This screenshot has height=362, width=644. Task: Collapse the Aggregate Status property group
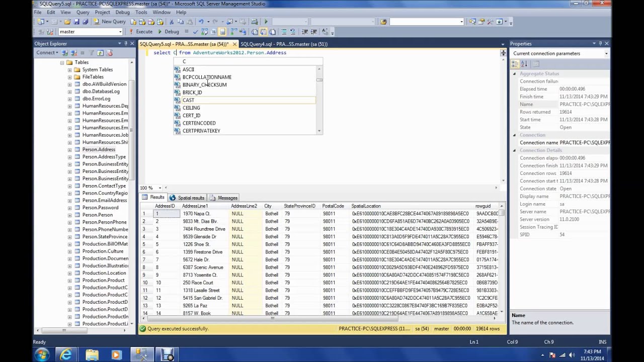514,73
